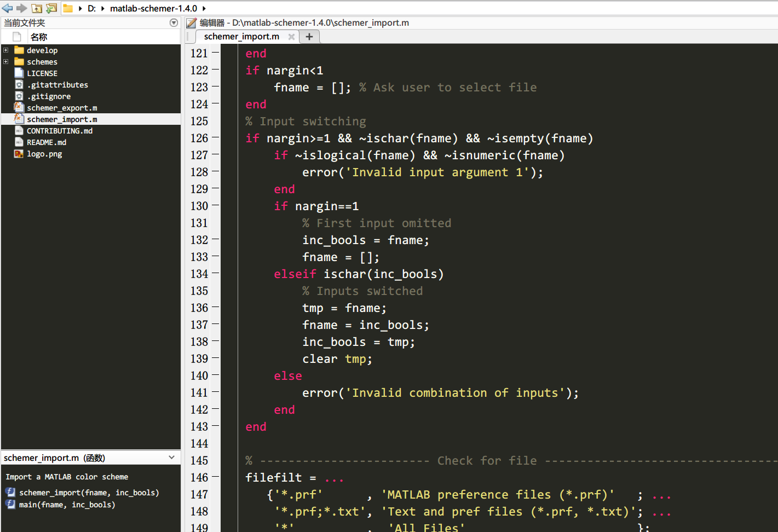Place cursor on 'clear tmp;' line
This screenshot has width=778, height=532.
[x=337, y=359]
